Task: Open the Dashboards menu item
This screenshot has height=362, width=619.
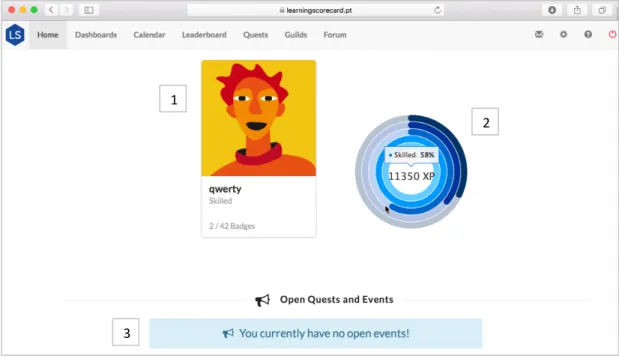Action: click(96, 35)
